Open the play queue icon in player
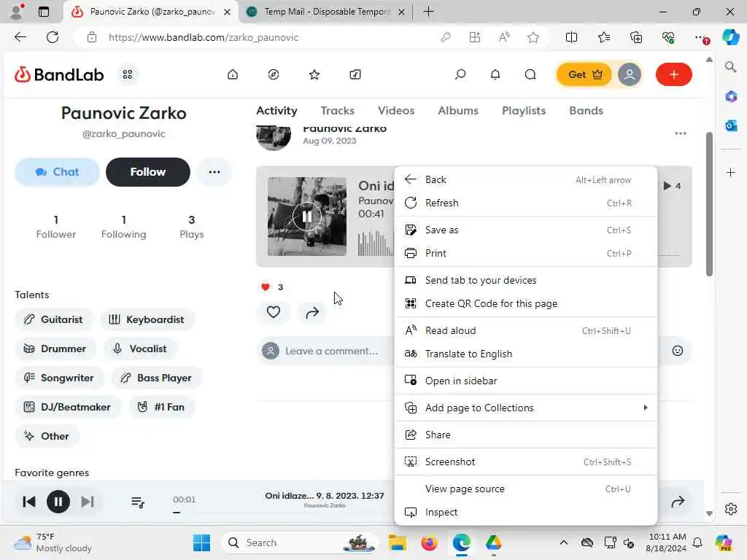This screenshot has width=747, height=560. point(138,502)
